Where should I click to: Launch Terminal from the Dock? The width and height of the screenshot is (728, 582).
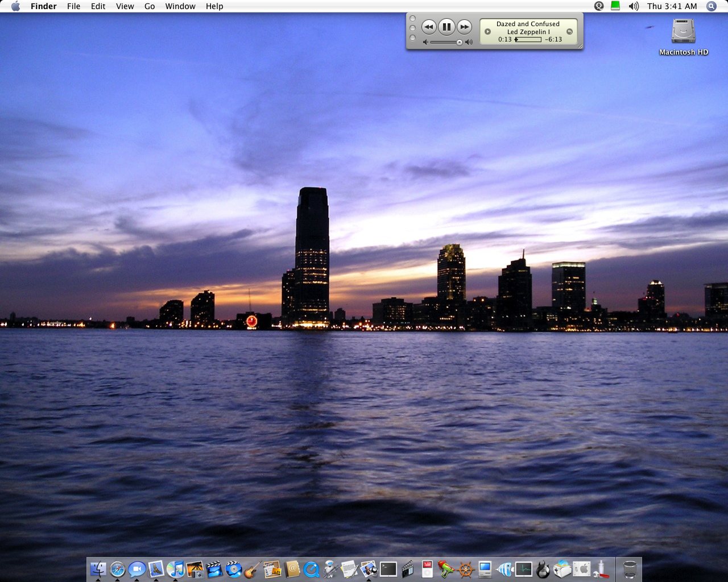coord(388,569)
